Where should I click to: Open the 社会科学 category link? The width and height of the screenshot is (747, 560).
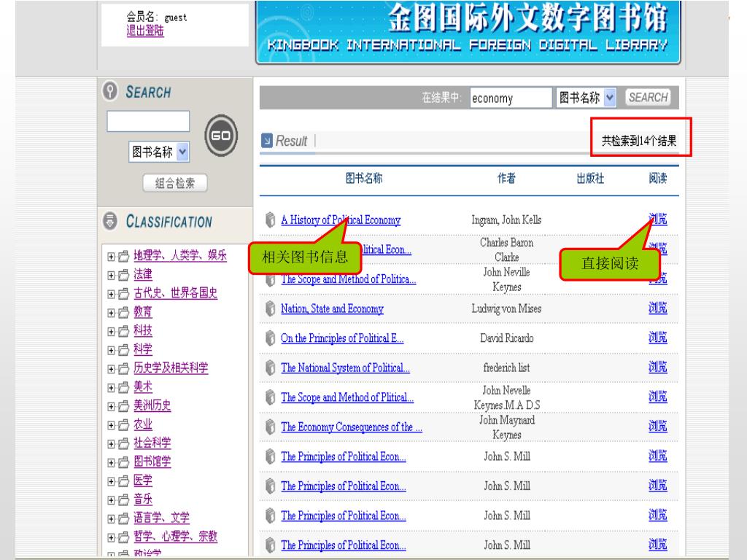click(152, 443)
